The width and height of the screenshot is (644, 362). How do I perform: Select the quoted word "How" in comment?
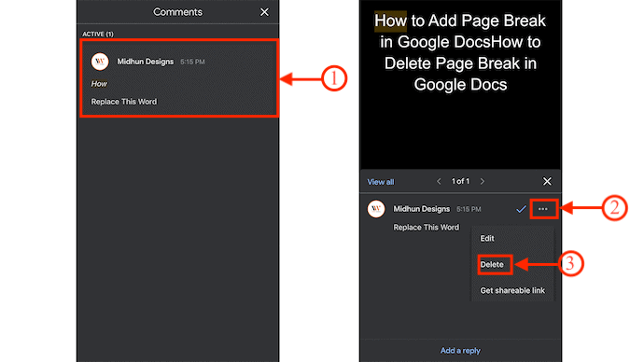(x=99, y=84)
